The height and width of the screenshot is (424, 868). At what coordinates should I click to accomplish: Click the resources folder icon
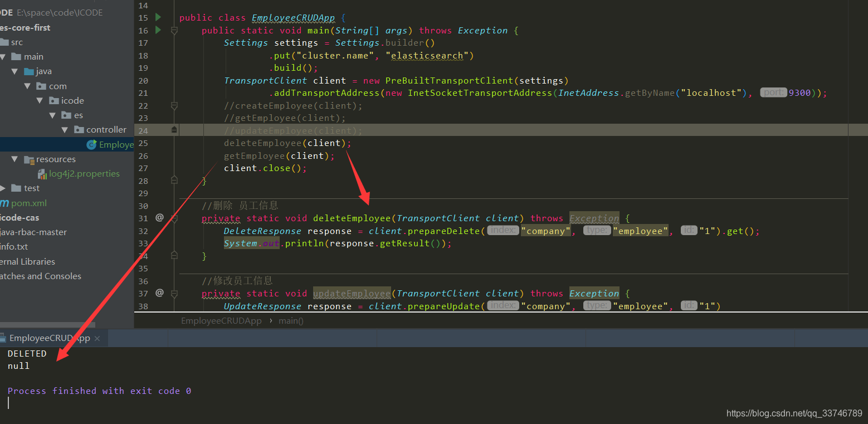coord(30,159)
